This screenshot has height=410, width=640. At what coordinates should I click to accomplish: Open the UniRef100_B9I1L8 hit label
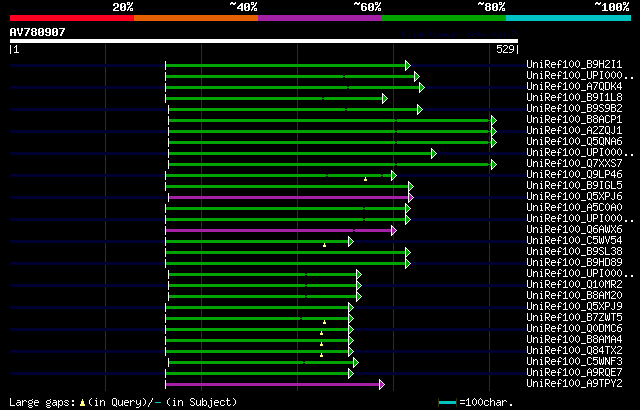point(574,98)
